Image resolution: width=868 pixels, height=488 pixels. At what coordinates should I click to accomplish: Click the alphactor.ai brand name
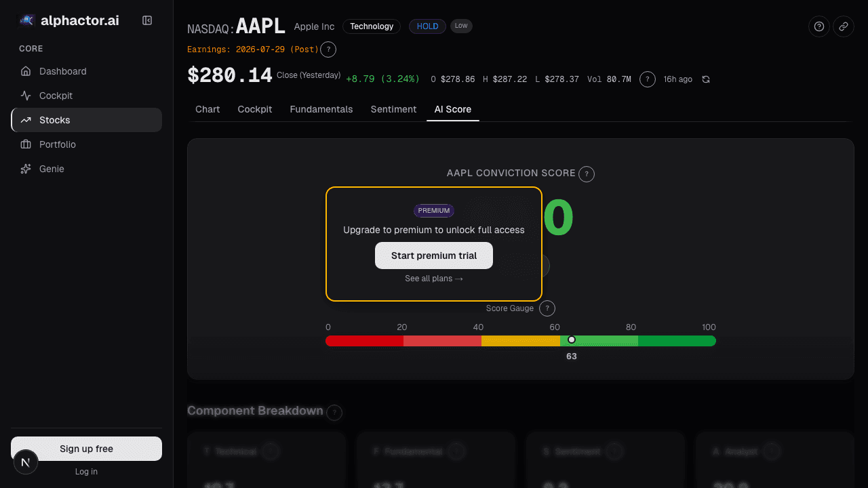coord(80,20)
